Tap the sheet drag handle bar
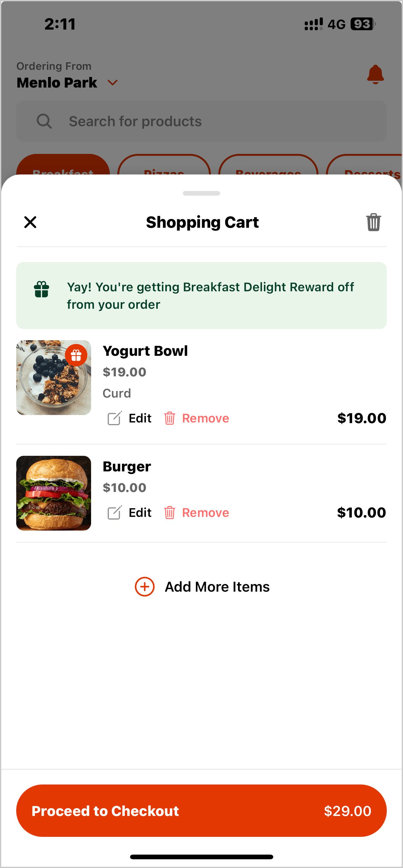 [x=201, y=193]
